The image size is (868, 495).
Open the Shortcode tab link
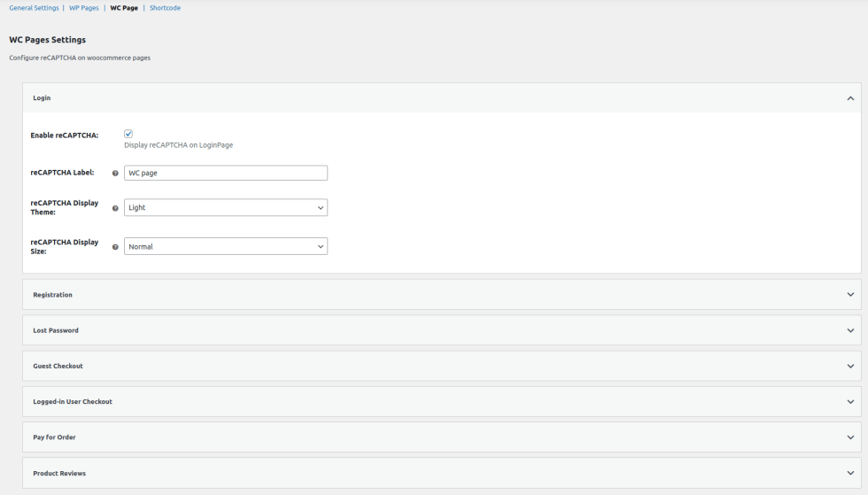click(x=165, y=8)
